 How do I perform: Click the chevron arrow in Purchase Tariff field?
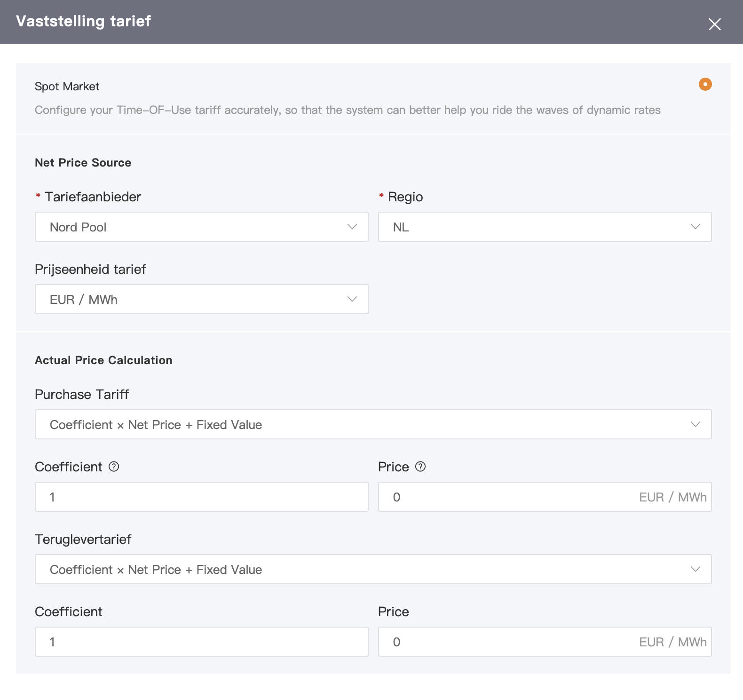696,424
